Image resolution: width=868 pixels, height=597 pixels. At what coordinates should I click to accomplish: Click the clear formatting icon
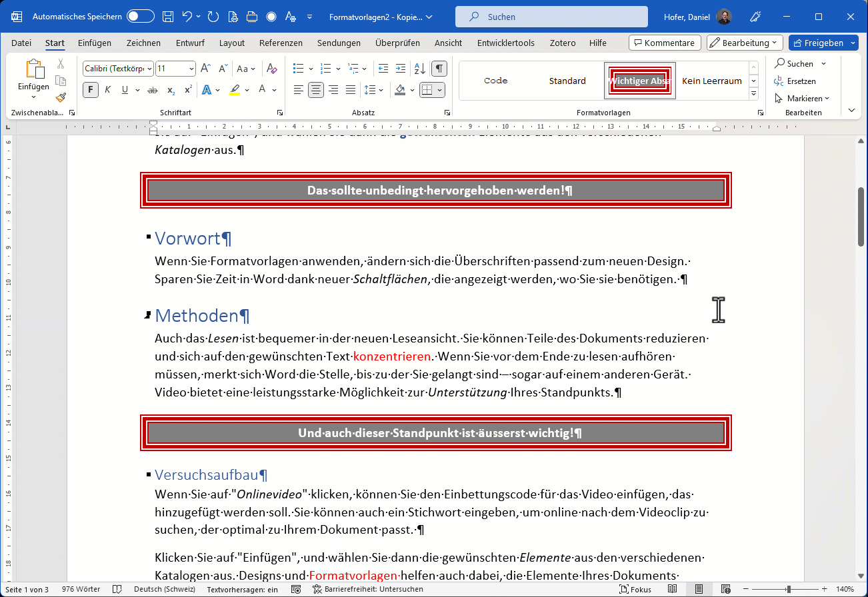click(x=271, y=68)
